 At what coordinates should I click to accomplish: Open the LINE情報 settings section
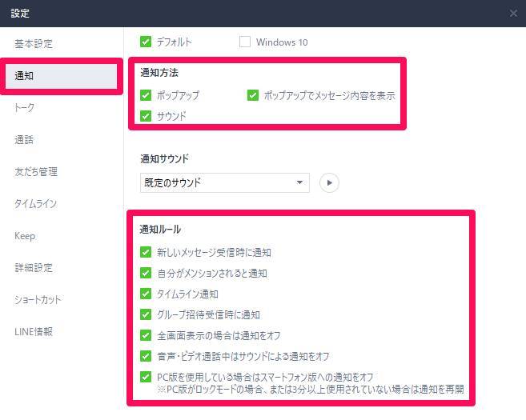click(x=34, y=331)
